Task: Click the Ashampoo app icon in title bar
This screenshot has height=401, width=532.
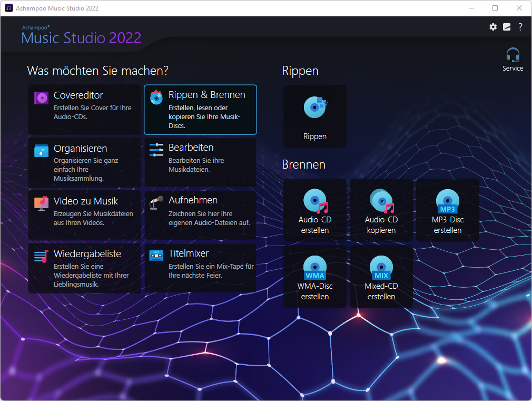Action: tap(9, 8)
